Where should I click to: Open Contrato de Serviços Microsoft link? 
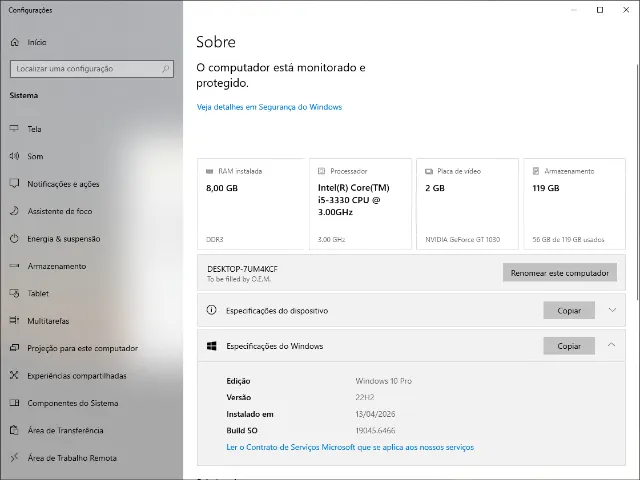pos(350,447)
